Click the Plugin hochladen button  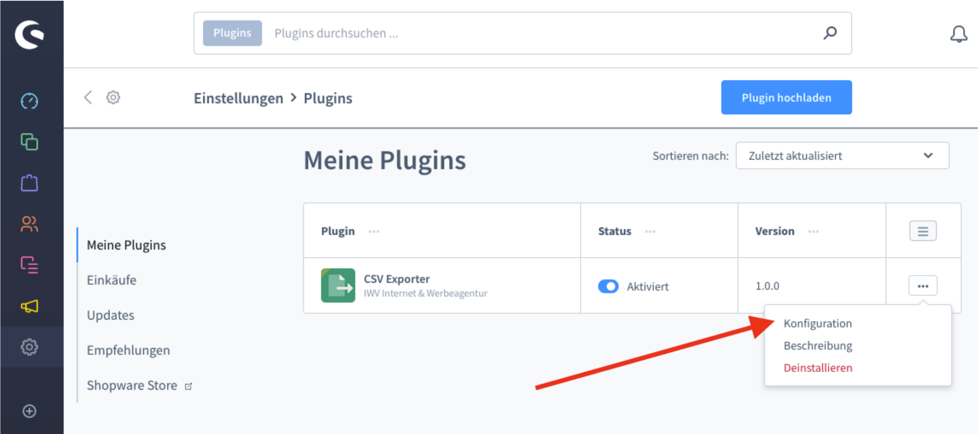[x=786, y=98]
